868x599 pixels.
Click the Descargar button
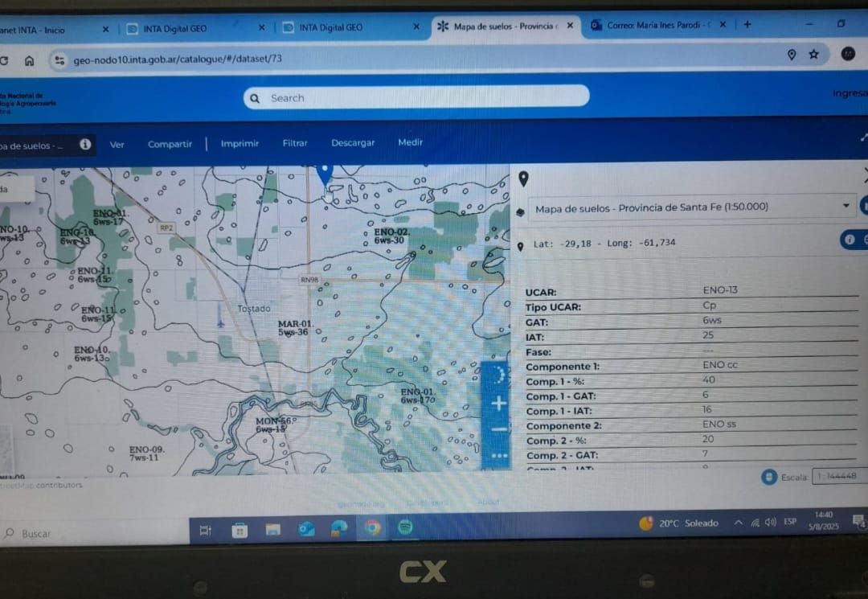pyautogui.click(x=353, y=143)
